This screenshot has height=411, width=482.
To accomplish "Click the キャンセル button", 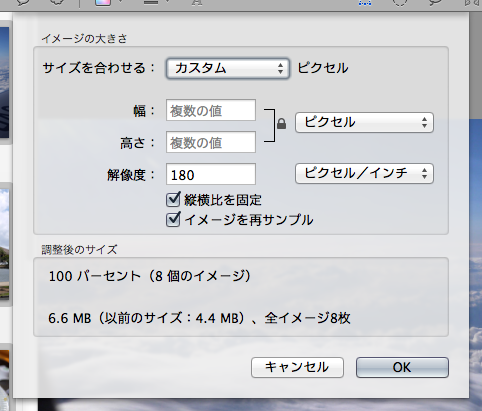I will point(297,367).
